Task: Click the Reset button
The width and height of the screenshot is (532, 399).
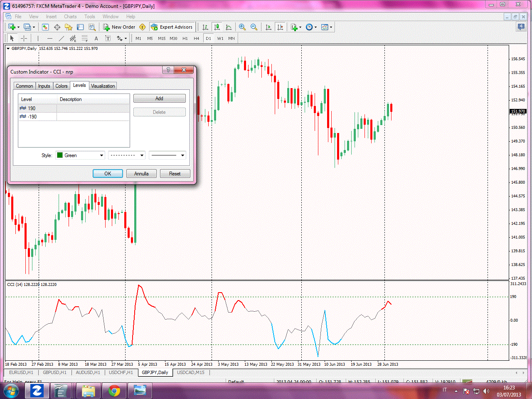Action: [x=175, y=174]
